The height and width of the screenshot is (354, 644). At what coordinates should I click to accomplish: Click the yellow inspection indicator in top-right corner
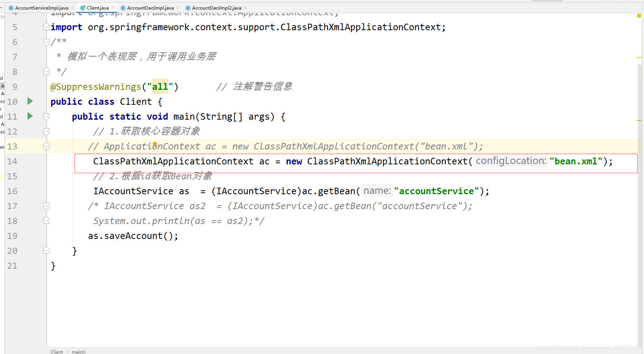[x=639, y=16]
